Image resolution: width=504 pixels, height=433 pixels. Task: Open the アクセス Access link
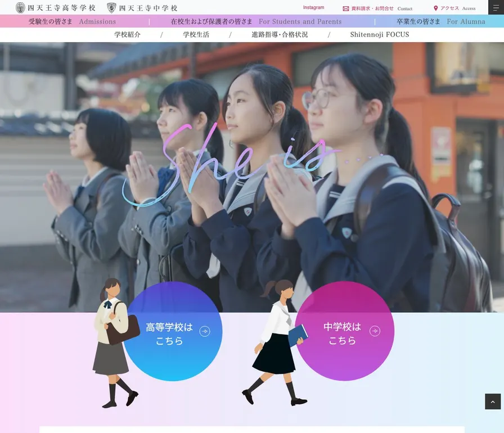(454, 8)
